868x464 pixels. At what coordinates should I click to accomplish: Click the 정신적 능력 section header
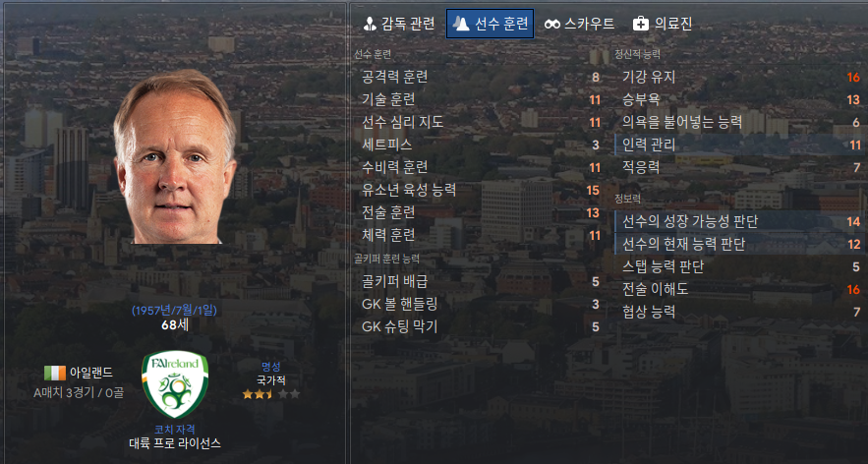pos(637,54)
